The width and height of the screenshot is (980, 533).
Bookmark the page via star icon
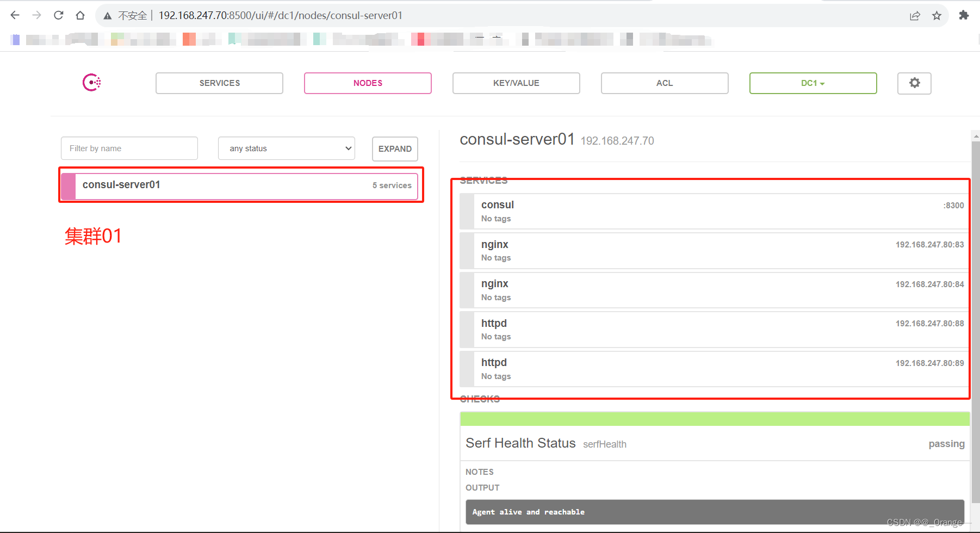[937, 15]
